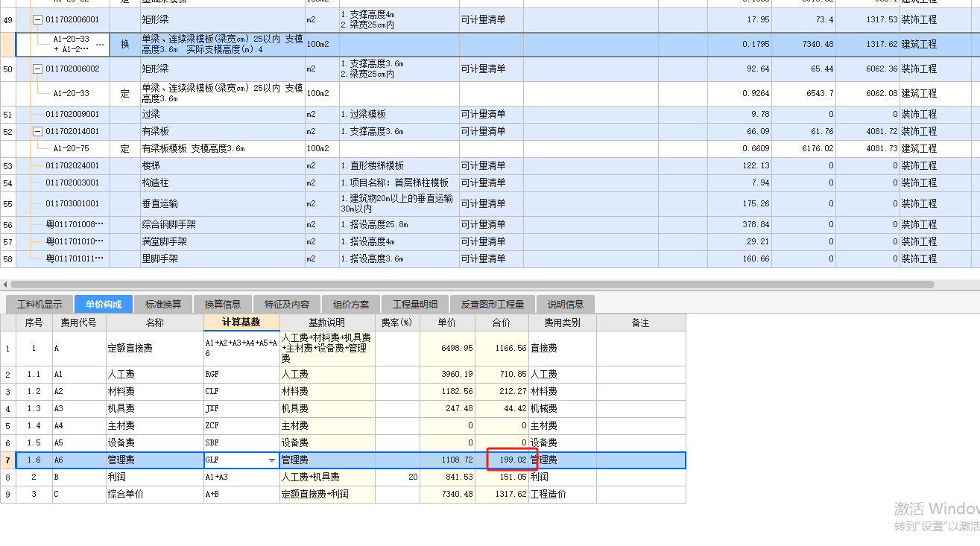The height and width of the screenshot is (546, 980).
Task: Click the horizontal scrollbar thumb
Action: click(x=472, y=285)
